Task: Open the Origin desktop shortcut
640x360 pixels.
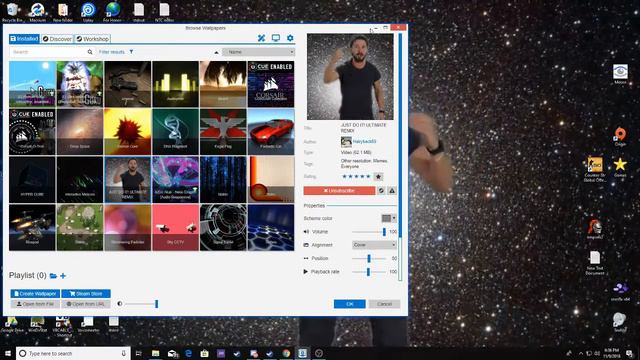Action: pyautogui.click(x=620, y=136)
